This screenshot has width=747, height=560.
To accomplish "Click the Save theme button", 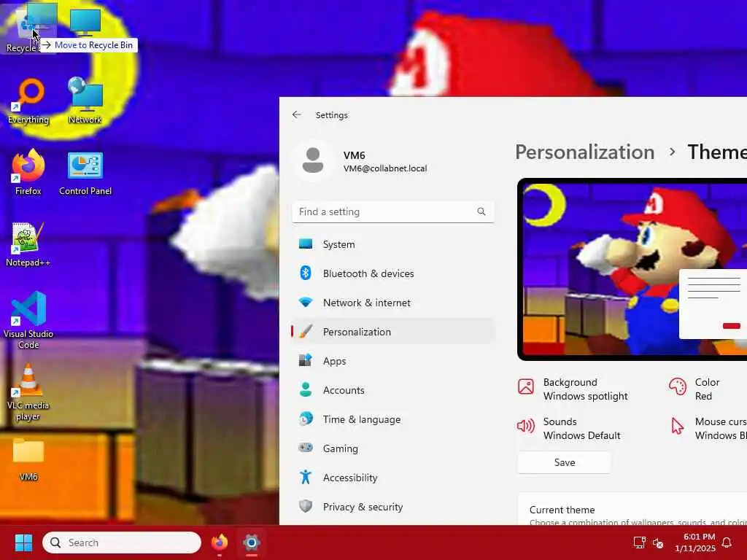I will point(564,462).
